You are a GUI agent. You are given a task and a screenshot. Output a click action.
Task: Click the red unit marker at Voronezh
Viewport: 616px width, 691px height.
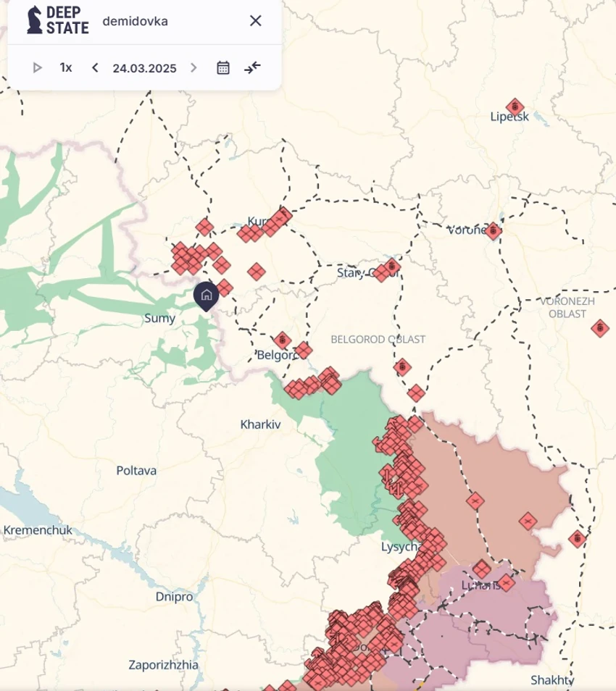493,231
